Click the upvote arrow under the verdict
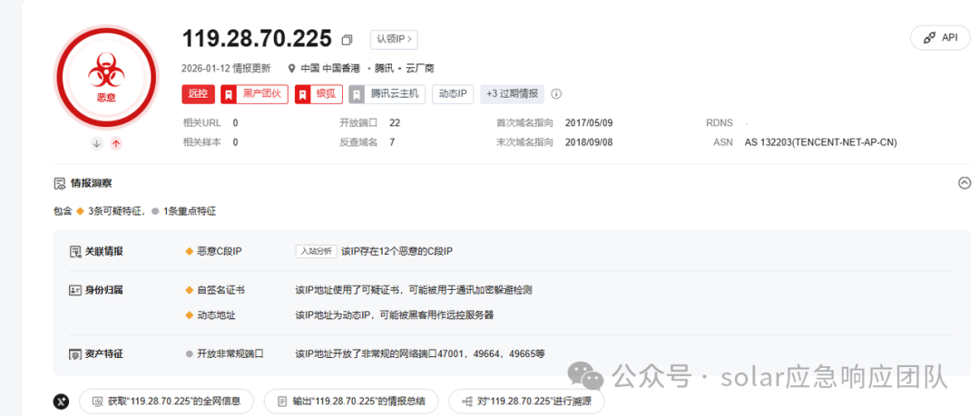 pyautogui.click(x=116, y=144)
